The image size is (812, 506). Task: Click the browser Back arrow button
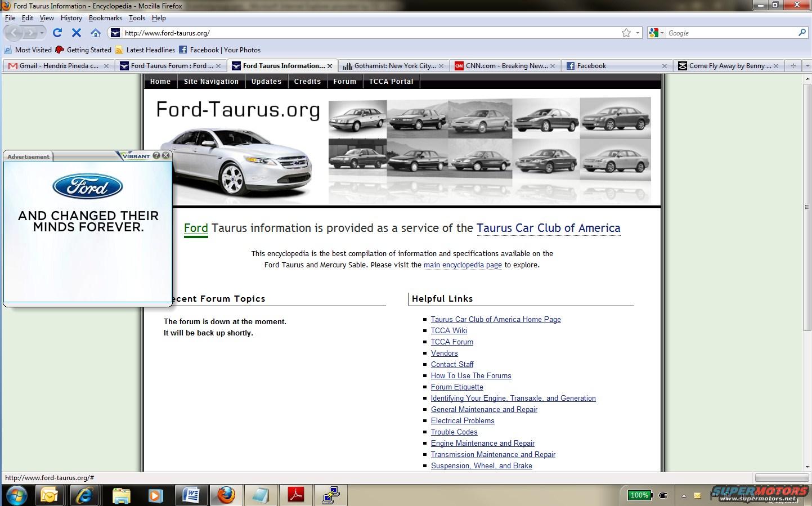[14, 33]
